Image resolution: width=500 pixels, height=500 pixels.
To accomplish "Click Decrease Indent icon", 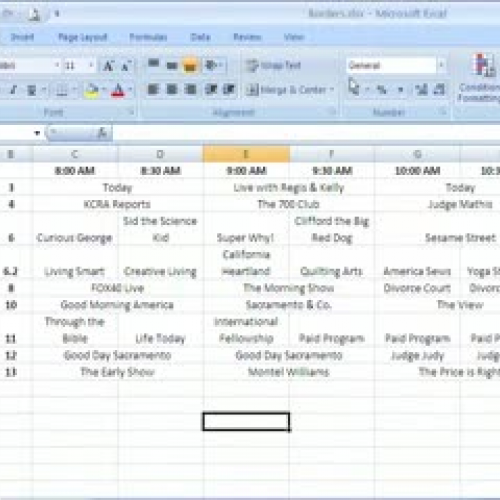I will click(211, 89).
